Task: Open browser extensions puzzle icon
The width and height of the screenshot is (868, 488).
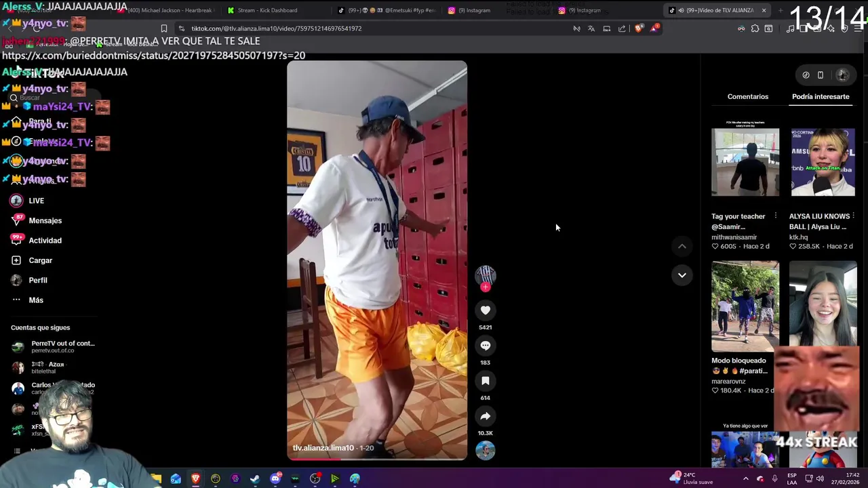Action: pos(755,28)
